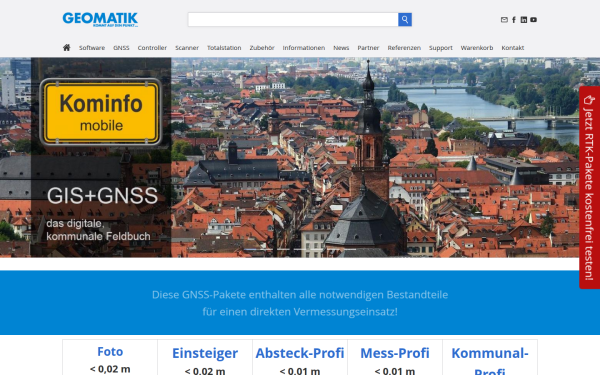
Task: Click '< 0,02 m' under Foto
Action: click(x=110, y=369)
